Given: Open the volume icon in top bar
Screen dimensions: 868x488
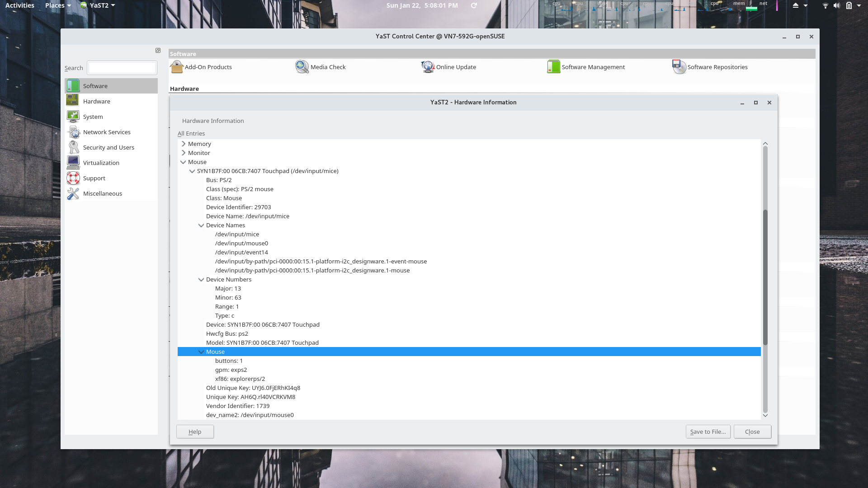Looking at the screenshot, I should pyautogui.click(x=837, y=5).
